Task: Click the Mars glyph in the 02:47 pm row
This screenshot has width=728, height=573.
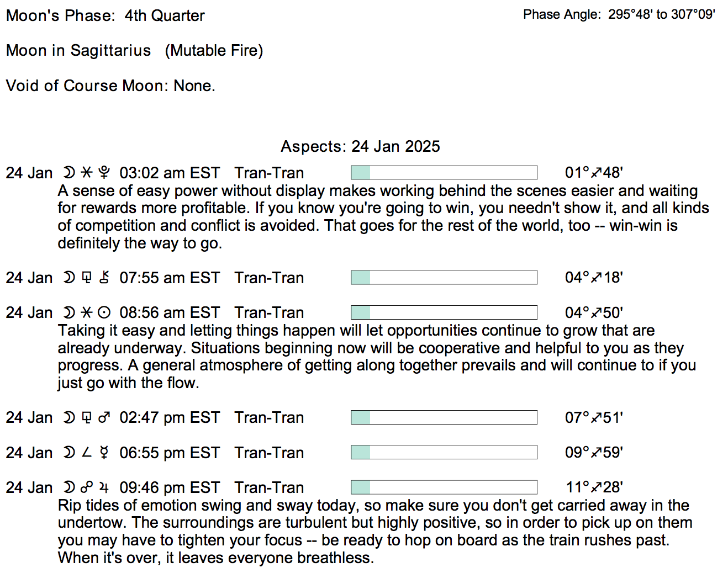Action: click(104, 418)
